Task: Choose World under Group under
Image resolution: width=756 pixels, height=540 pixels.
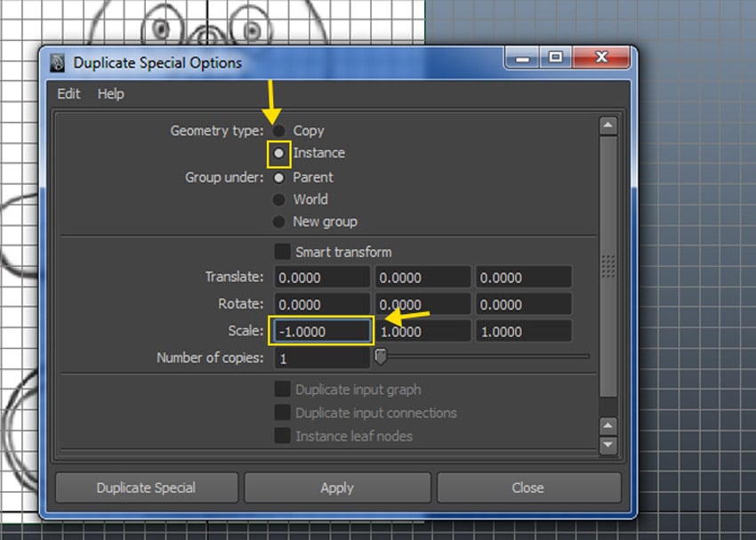Action: [278, 199]
